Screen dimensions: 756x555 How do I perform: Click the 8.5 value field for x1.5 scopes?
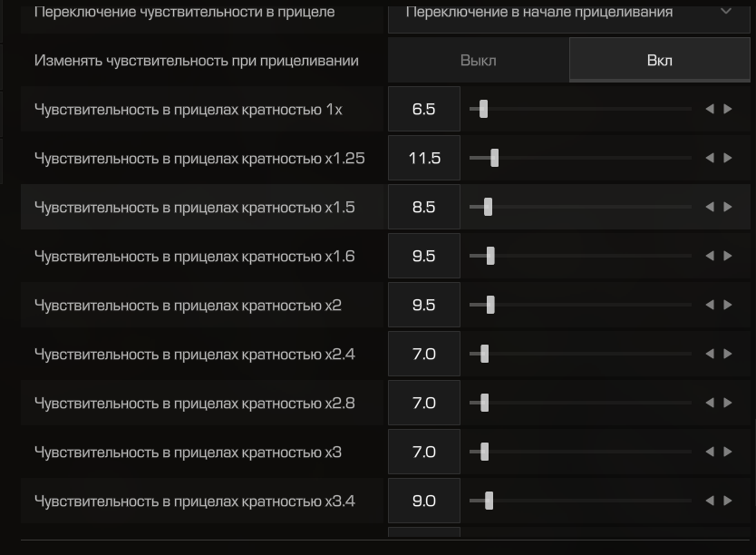pyautogui.click(x=423, y=207)
